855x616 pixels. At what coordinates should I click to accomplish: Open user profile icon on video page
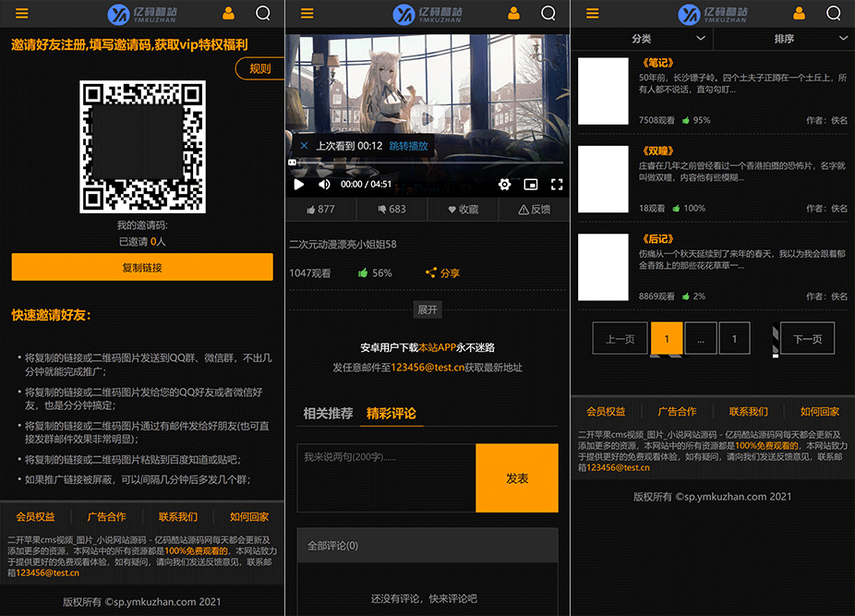(513, 13)
